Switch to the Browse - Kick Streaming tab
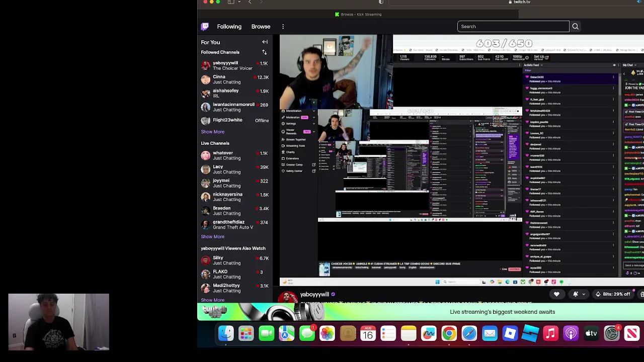The height and width of the screenshot is (362, 644). coord(358,15)
